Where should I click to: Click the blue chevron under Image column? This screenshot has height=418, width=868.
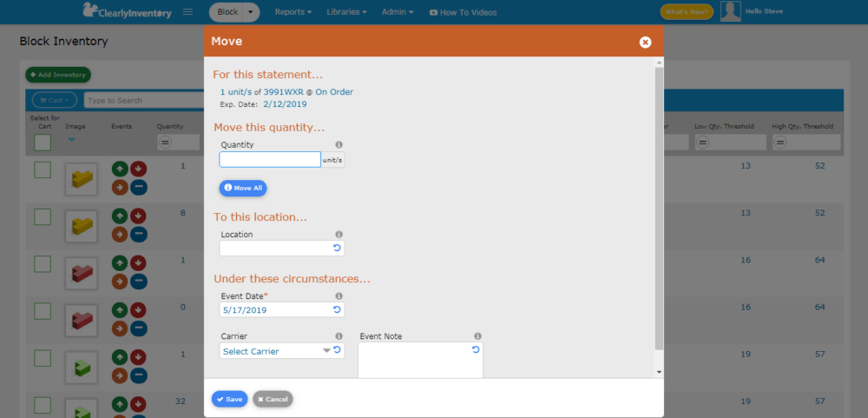(71, 140)
